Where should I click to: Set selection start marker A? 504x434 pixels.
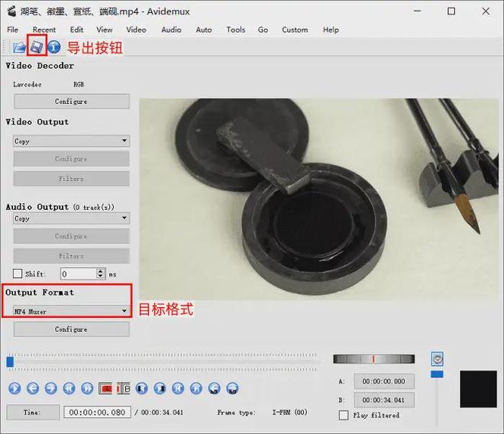click(x=105, y=388)
